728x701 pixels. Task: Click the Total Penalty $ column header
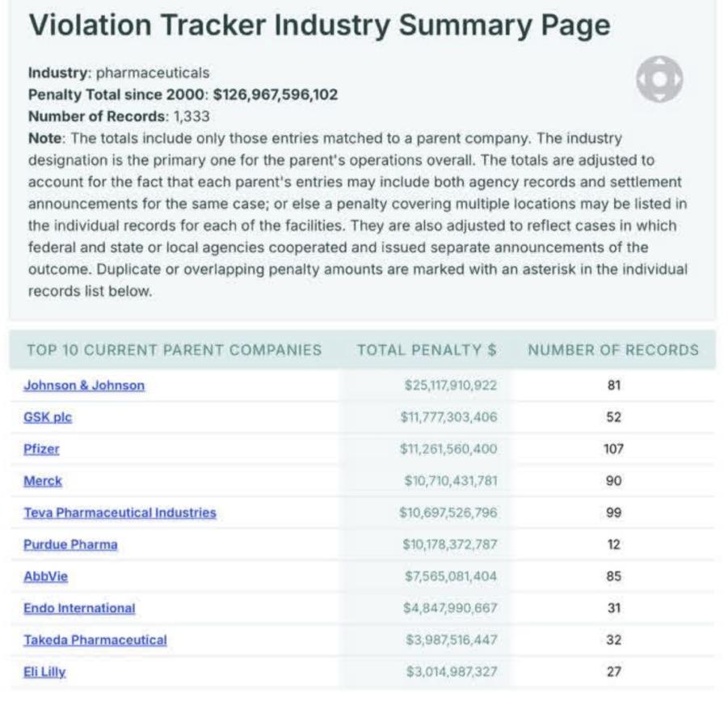(427, 350)
